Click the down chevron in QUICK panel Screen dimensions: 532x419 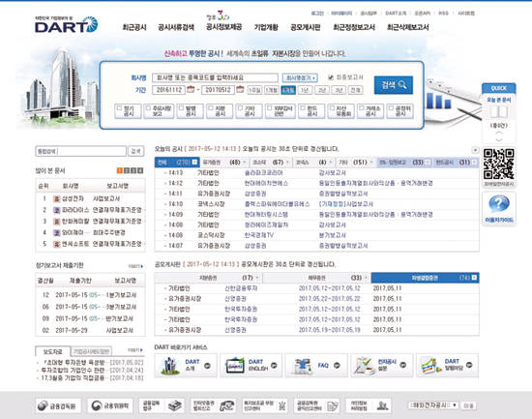pos(499,140)
